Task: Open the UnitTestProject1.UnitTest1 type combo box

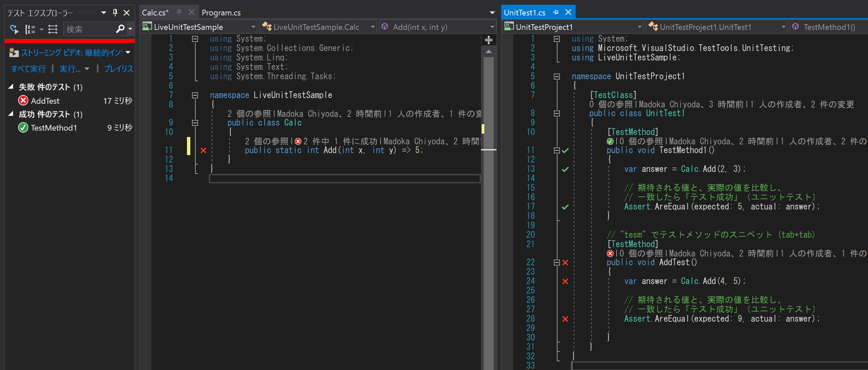Action: pyautogui.click(x=716, y=27)
